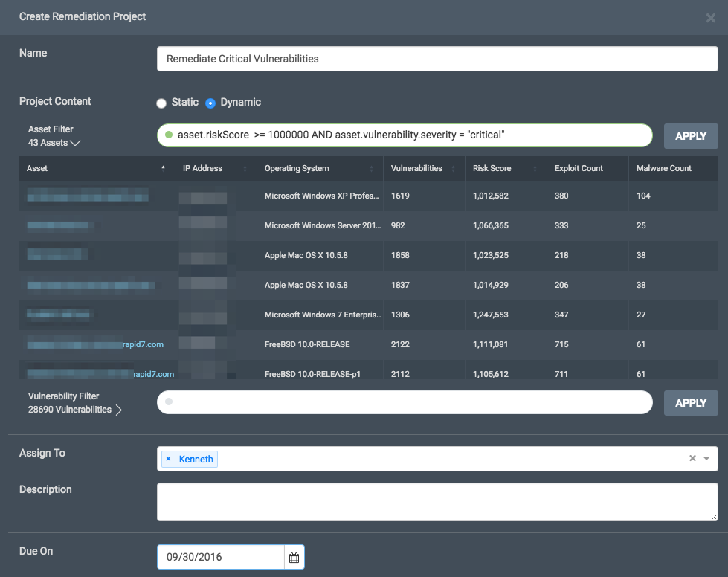Click the Exploit Count column header

click(580, 168)
